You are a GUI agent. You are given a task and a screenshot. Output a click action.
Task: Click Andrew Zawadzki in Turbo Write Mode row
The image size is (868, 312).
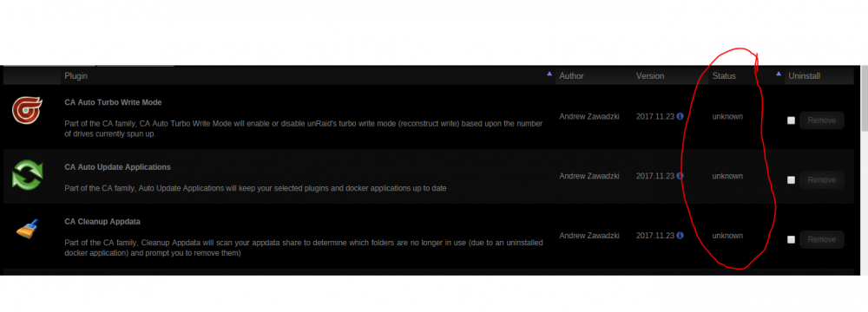click(x=589, y=117)
